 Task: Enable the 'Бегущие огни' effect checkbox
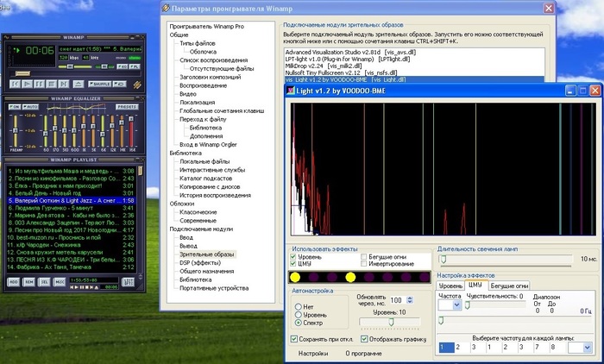pyautogui.click(x=362, y=257)
